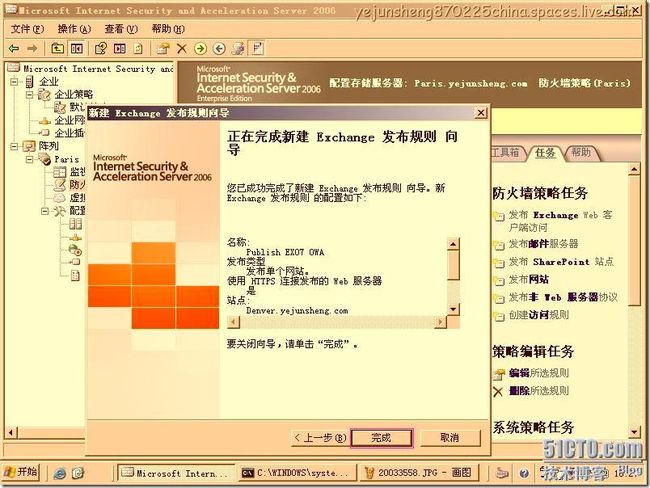Image resolution: width=650 pixels, height=488 pixels.
Task: Click the 创建访问规则 link
Action: point(538,315)
